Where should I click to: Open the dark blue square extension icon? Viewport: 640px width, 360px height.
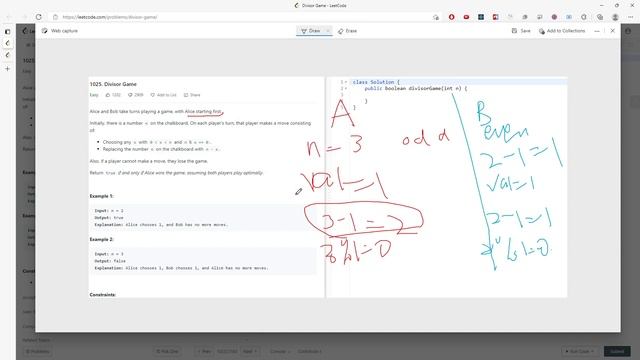click(x=481, y=17)
